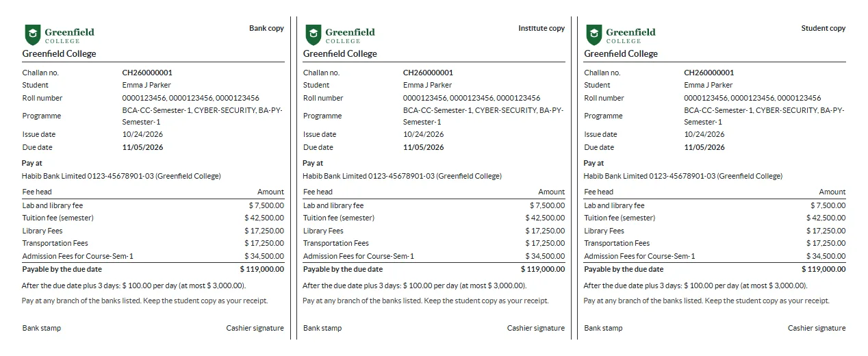The height and width of the screenshot is (356, 868).
Task: Click student name Emma J Parker on Bank copy
Action: pyautogui.click(x=146, y=85)
